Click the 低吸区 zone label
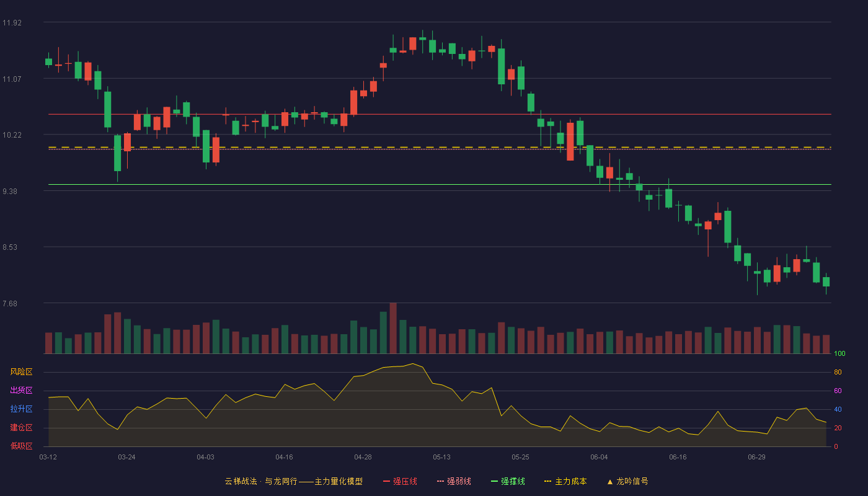Viewport: 868px width, 496px height. pos(21,446)
